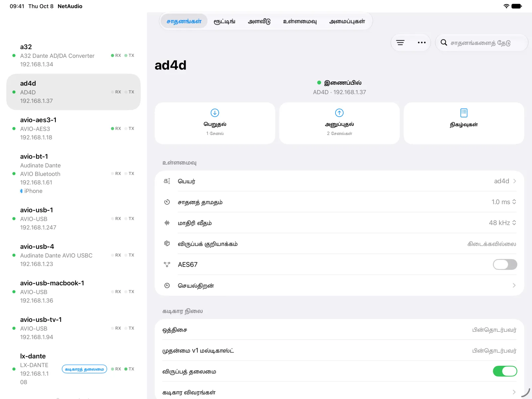The height and width of the screenshot is (399, 532).
Task: Open the செயல்திறன் performance row chevron
Action: [x=514, y=285]
